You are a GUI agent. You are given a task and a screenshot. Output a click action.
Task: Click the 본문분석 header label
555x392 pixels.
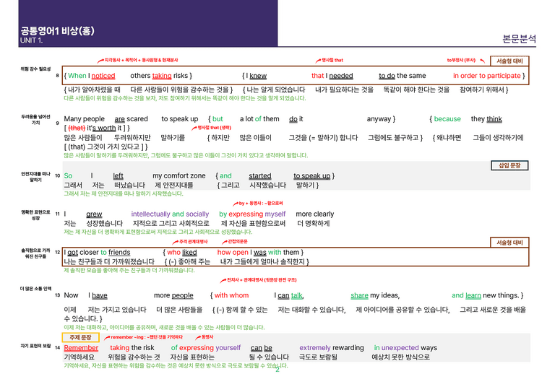pos(519,38)
